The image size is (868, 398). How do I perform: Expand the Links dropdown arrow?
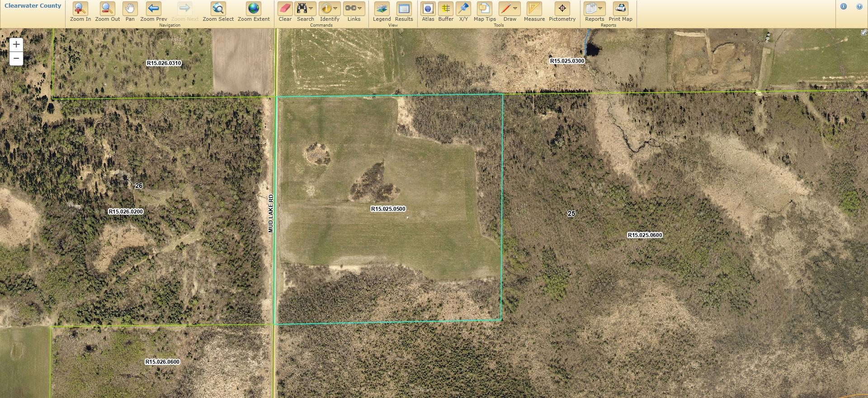click(359, 8)
